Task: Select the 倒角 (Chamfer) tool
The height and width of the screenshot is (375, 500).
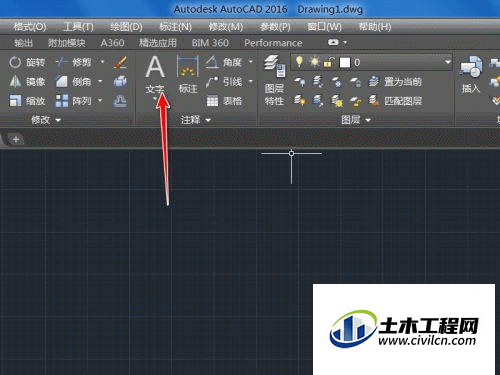Action: click(x=74, y=82)
